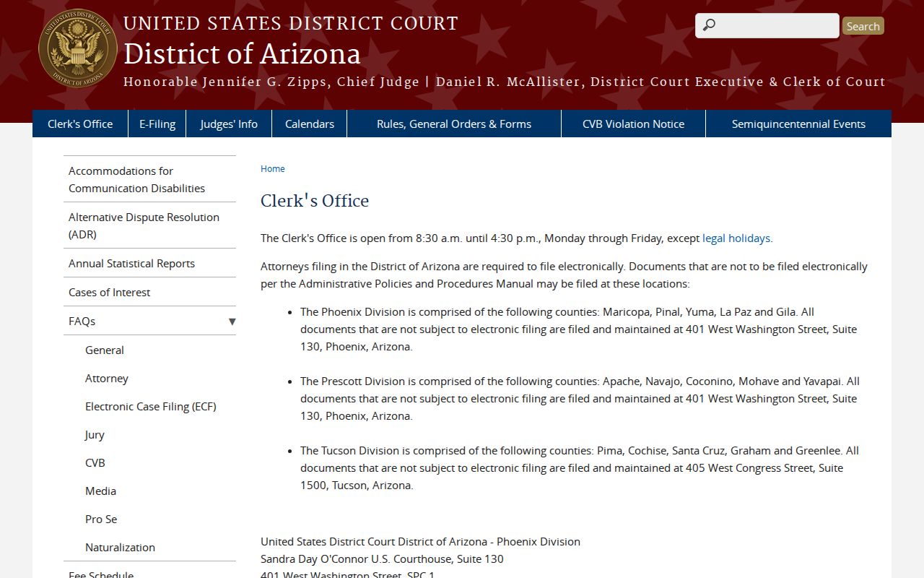Open the CVB FAQ page

point(95,462)
